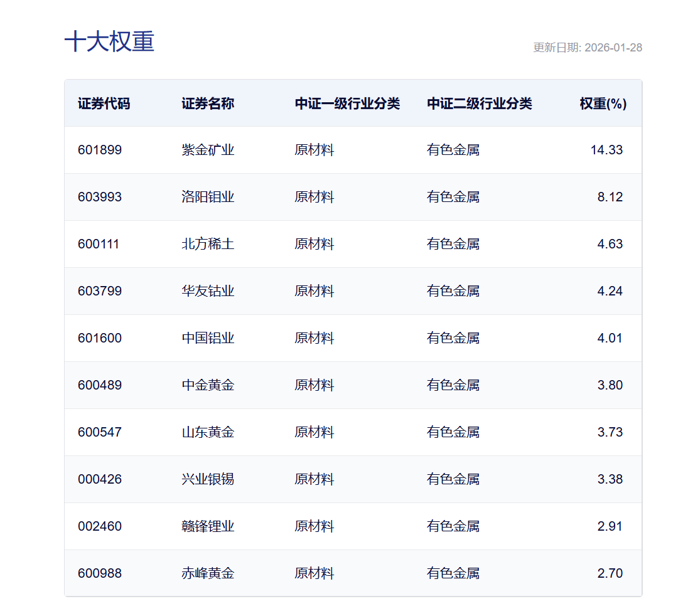This screenshot has width=693, height=616.
Task: Select stock code 601600
Action: pyautogui.click(x=100, y=338)
